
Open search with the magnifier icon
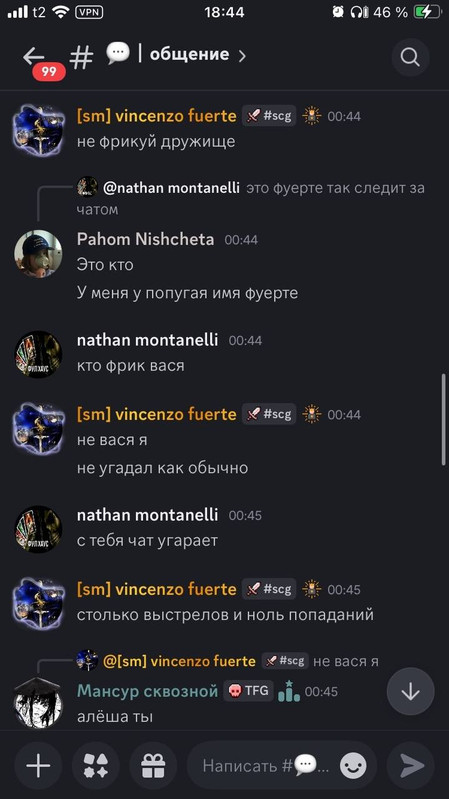(410, 57)
